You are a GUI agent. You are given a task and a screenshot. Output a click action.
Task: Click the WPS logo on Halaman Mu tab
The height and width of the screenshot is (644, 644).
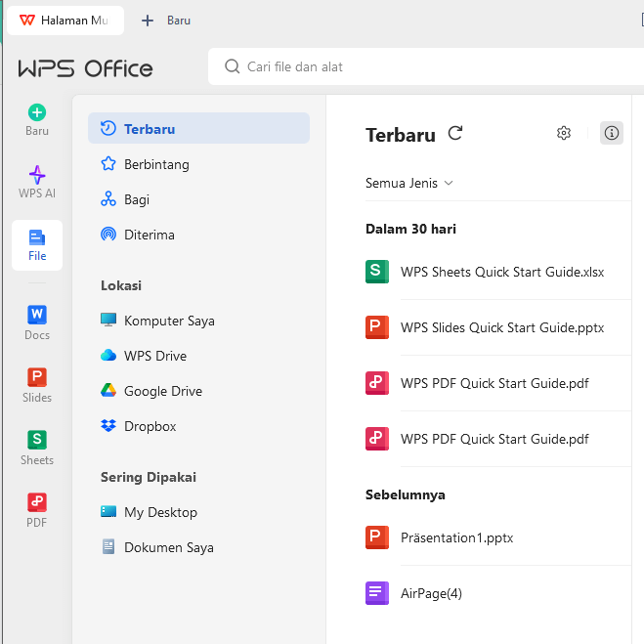click(27, 21)
